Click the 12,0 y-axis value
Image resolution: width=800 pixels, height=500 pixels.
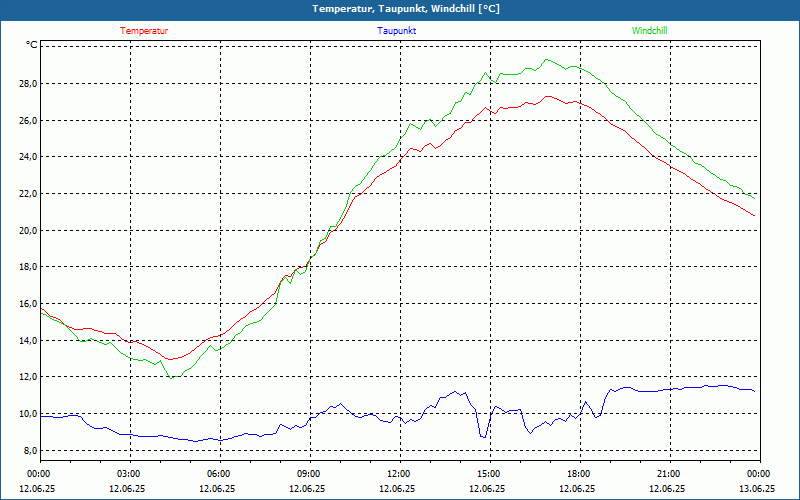[28, 377]
